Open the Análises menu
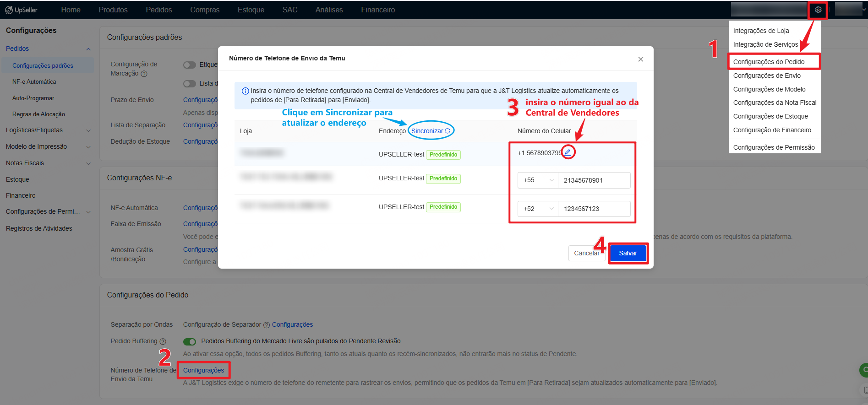Screen dimensions: 868x405 [x=329, y=10]
